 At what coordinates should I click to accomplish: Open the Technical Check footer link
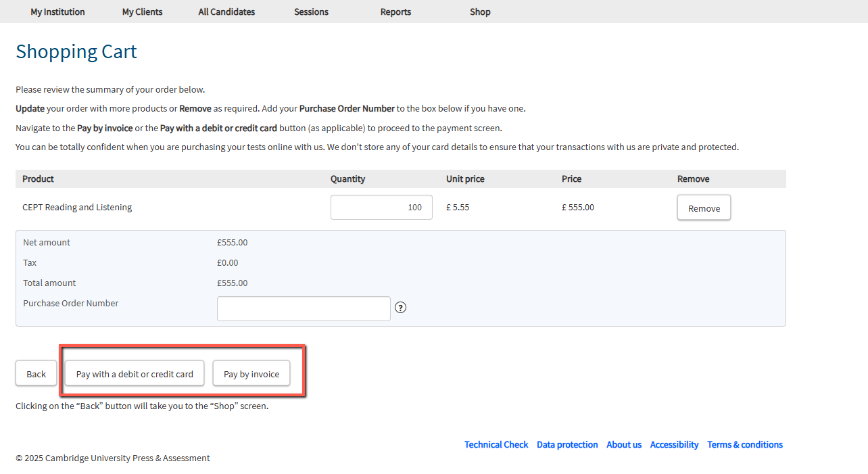pyautogui.click(x=496, y=444)
